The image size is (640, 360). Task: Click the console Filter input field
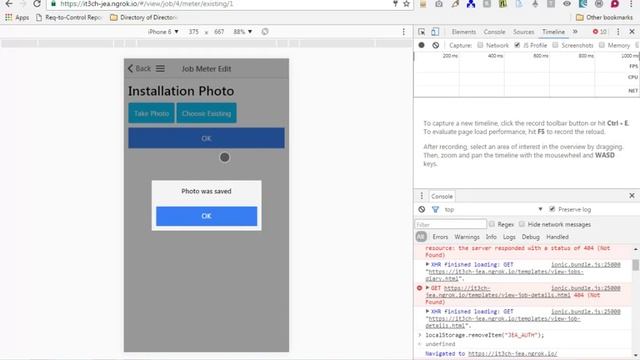coord(451,224)
